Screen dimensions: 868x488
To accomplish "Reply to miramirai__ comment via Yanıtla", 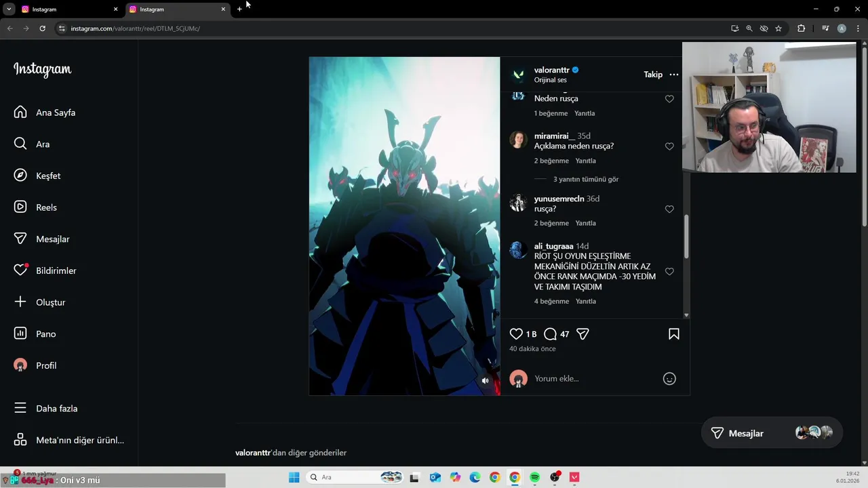I will coord(585,161).
